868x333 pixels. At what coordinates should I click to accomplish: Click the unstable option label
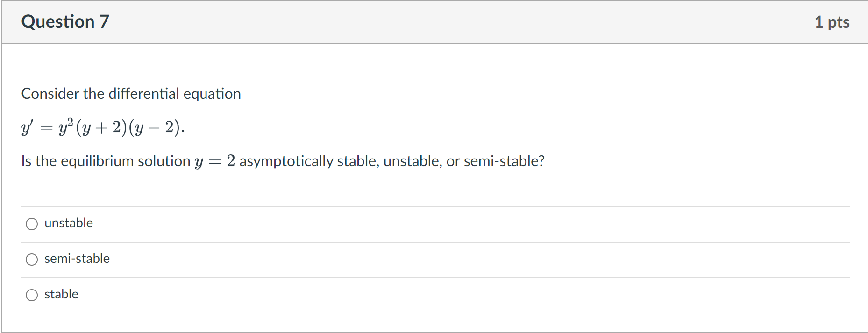click(x=69, y=223)
